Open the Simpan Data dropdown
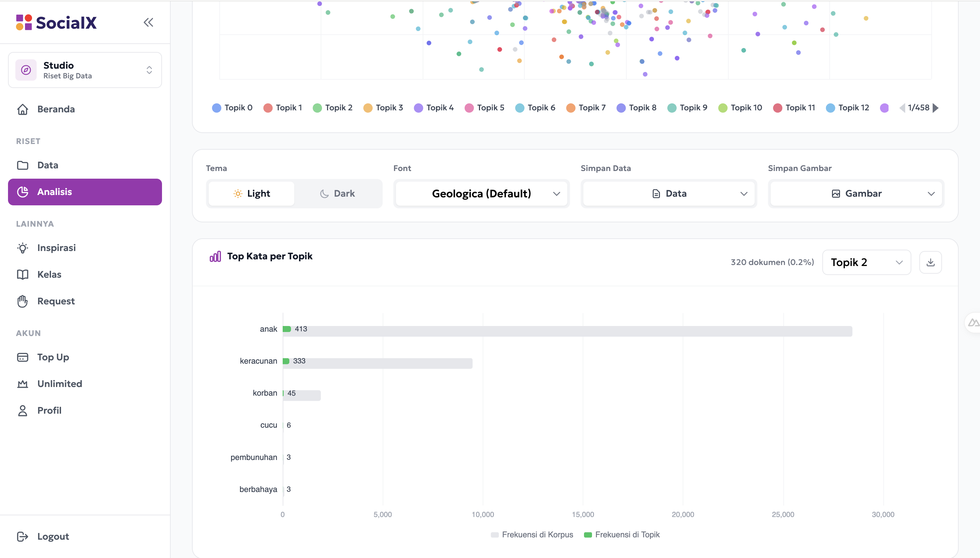 (x=669, y=194)
